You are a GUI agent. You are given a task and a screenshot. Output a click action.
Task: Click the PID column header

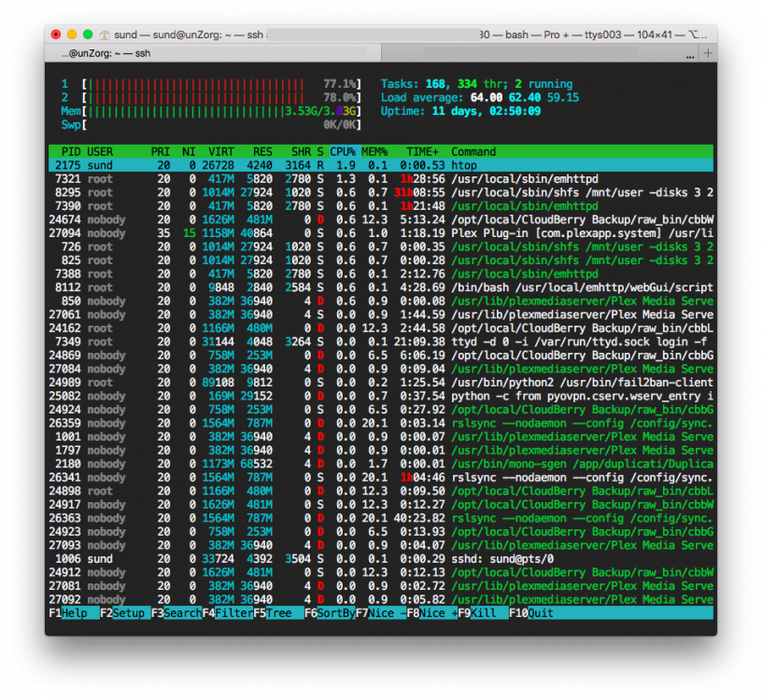pyautogui.click(x=71, y=151)
